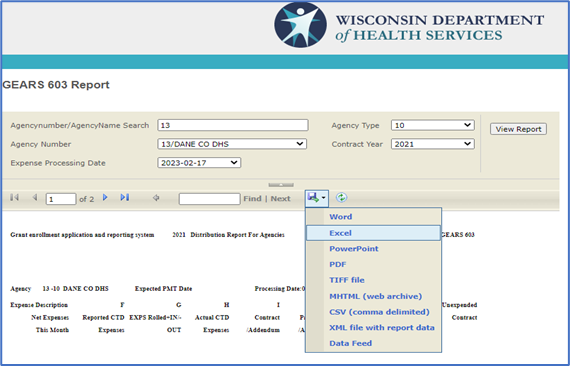
Task: Select the GEARS 603 Report heading
Action: [56, 85]
